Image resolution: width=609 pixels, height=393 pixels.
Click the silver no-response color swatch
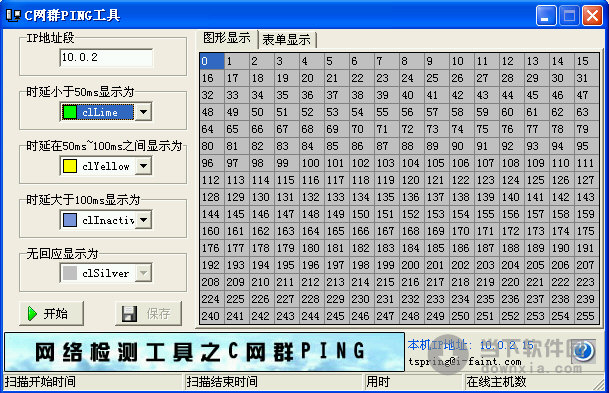pyautogui.click(x=70, y=273)
